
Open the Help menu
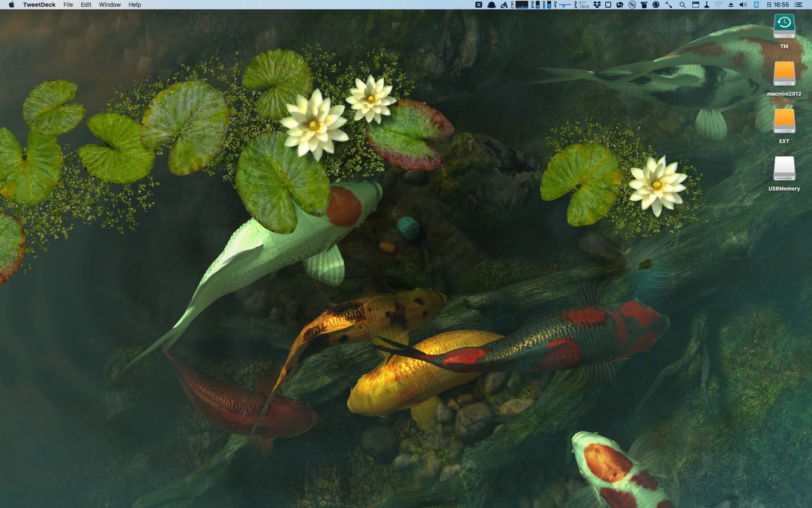click(x=134, y=4)
